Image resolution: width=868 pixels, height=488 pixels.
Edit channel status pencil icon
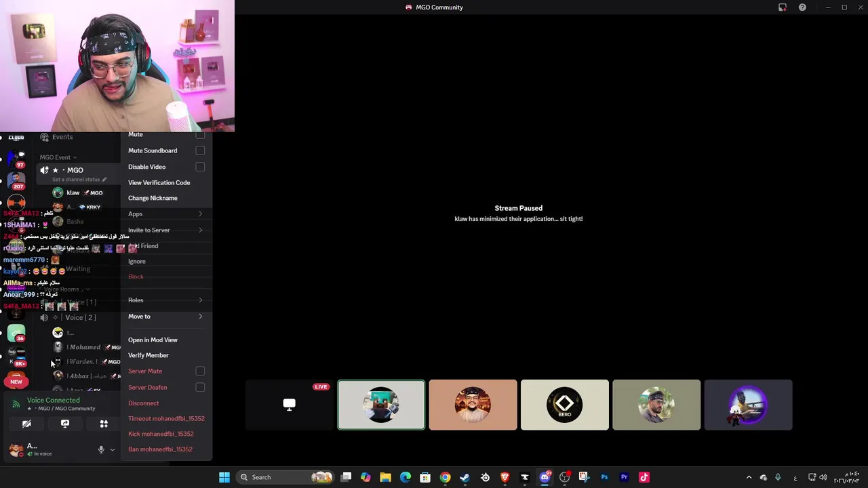(104, 180)
